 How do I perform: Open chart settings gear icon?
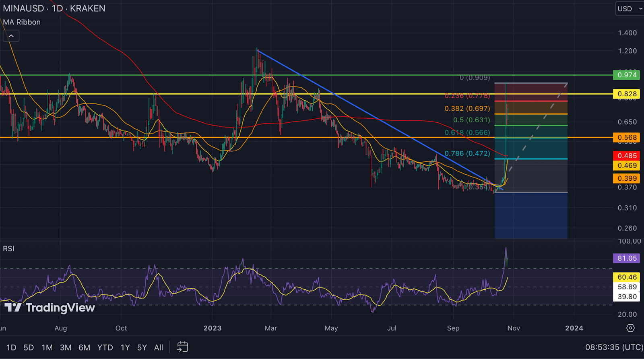click(630, 328)
